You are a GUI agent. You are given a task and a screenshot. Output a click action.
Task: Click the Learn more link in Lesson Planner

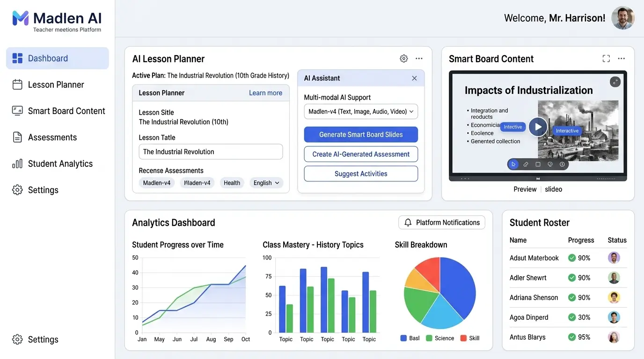click(x=265, y=93)
